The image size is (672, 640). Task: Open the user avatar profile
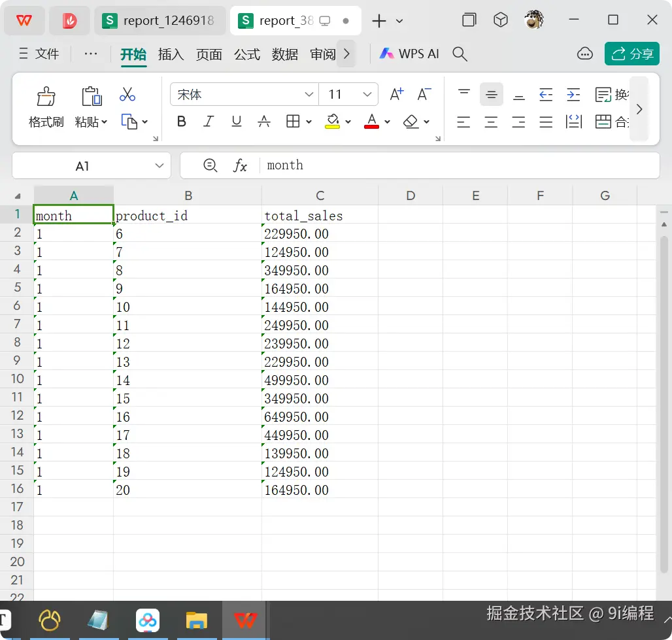(534, 20)
